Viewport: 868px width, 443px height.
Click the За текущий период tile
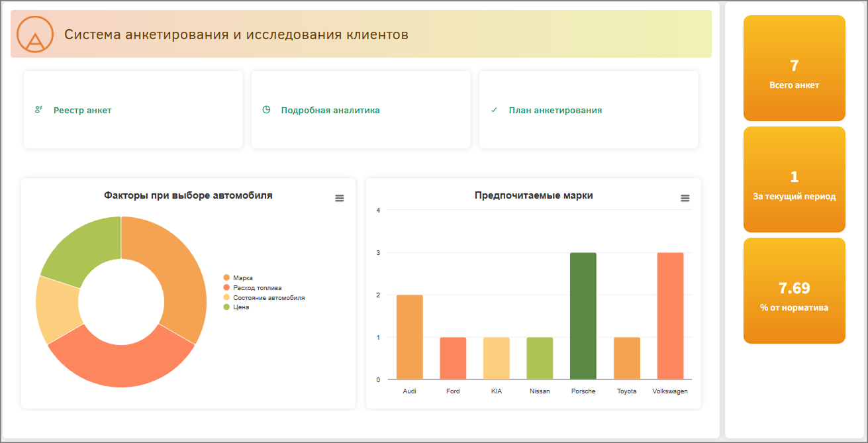tap(794, 179)
